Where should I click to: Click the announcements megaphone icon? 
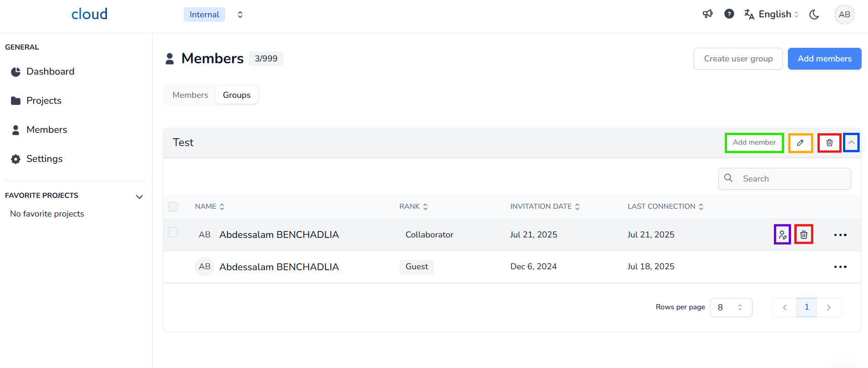707,14
